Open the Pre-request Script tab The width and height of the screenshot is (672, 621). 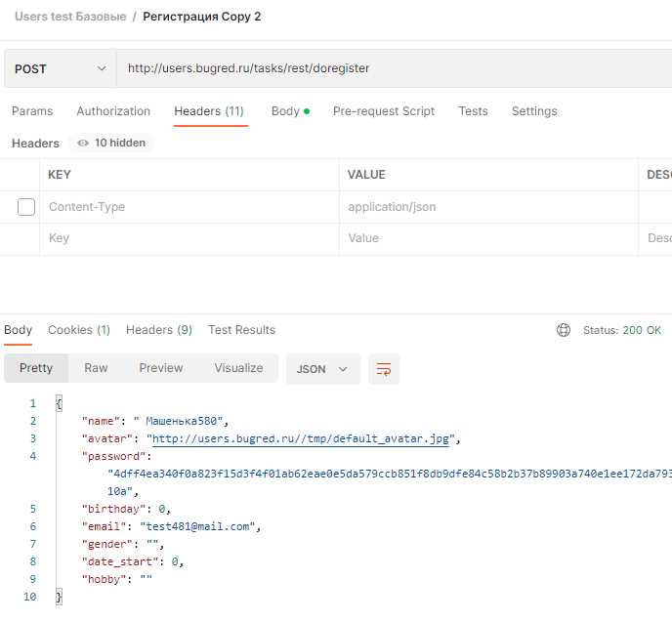coord(384,111)
